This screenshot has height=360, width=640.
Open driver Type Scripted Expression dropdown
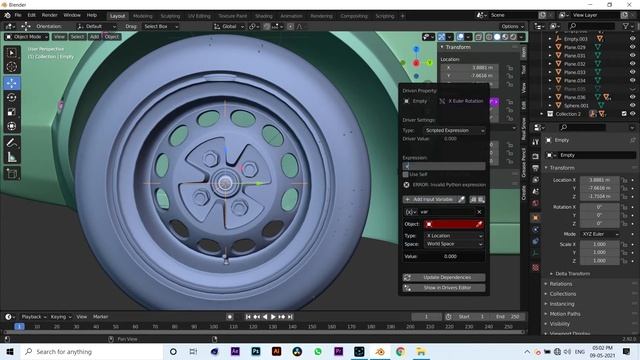click(x=454, y=130)
